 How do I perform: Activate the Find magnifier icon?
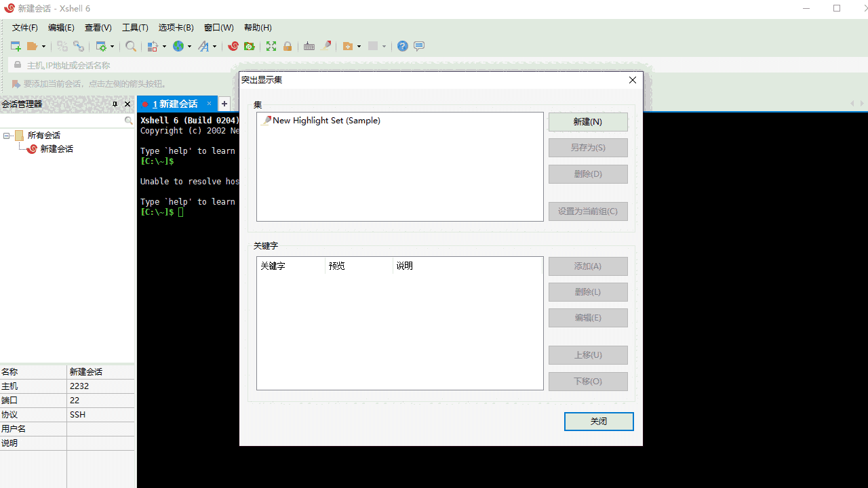point(132,46)
